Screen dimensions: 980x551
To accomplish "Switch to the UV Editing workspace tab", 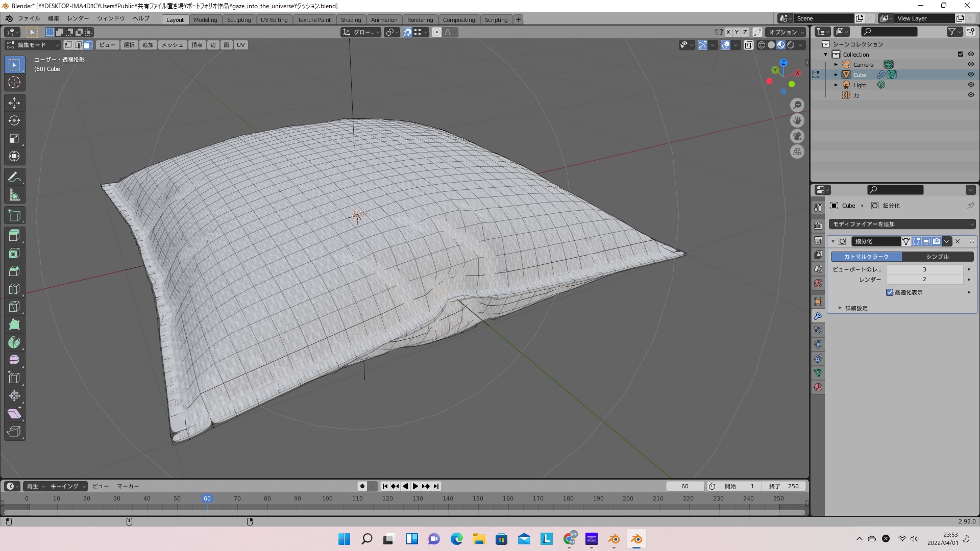I will (x=274, y=19).
